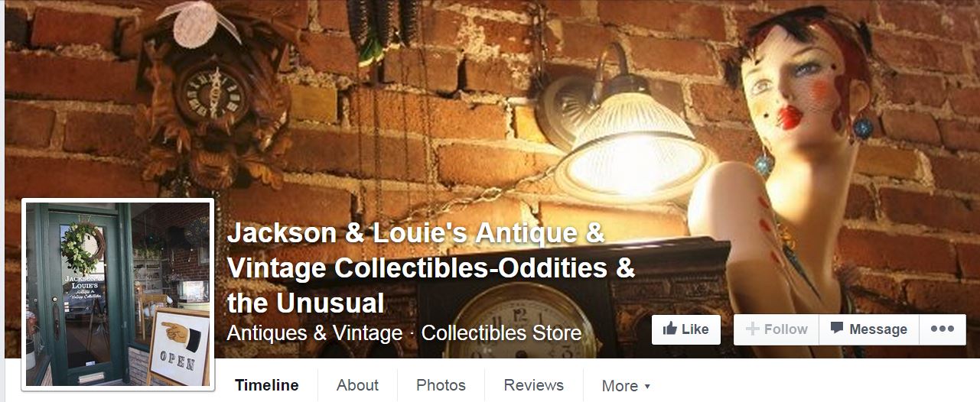Click the Antiques & Vintage category link
This screenshot has height=402, width=980.
(314, 333)
